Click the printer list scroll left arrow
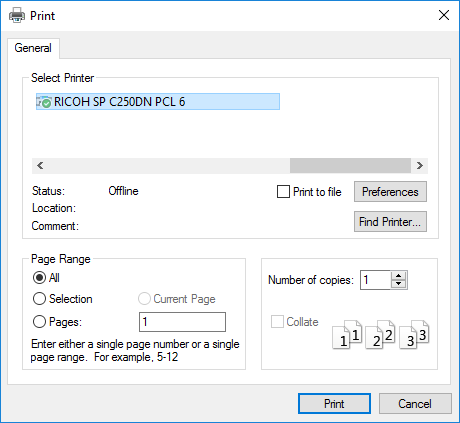Image resolution: width=460 pixels, height=423 pixels. pos(40,166)
